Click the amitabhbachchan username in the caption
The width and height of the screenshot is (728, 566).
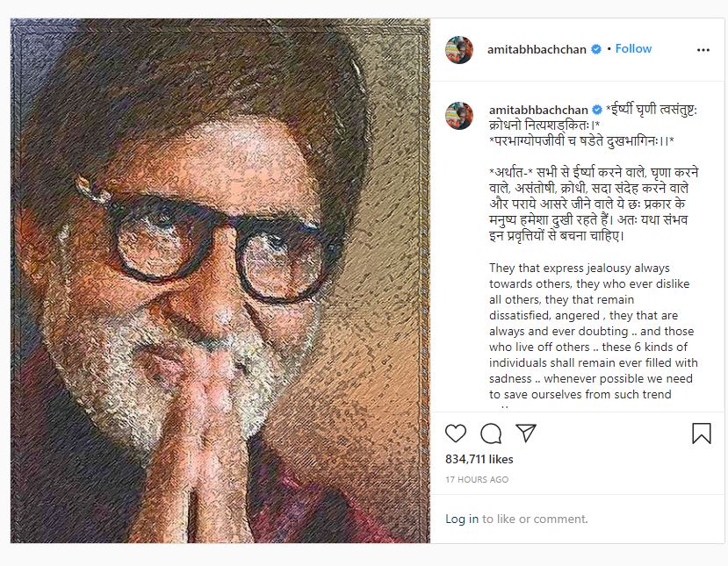[537, 110]
